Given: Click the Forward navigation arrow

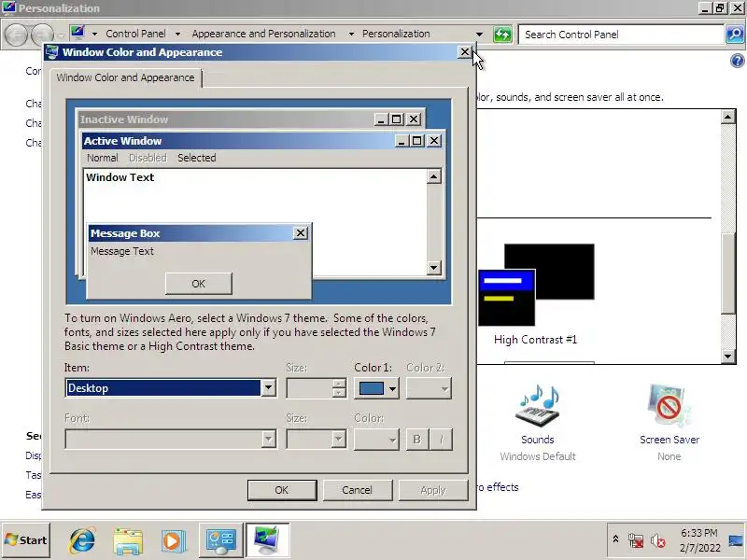Looking at the screenshot, I should [x=42, y=35].
